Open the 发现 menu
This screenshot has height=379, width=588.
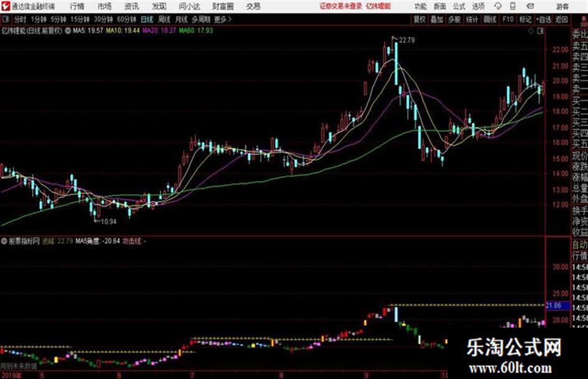pyautogui.click(x=159, y=6)
